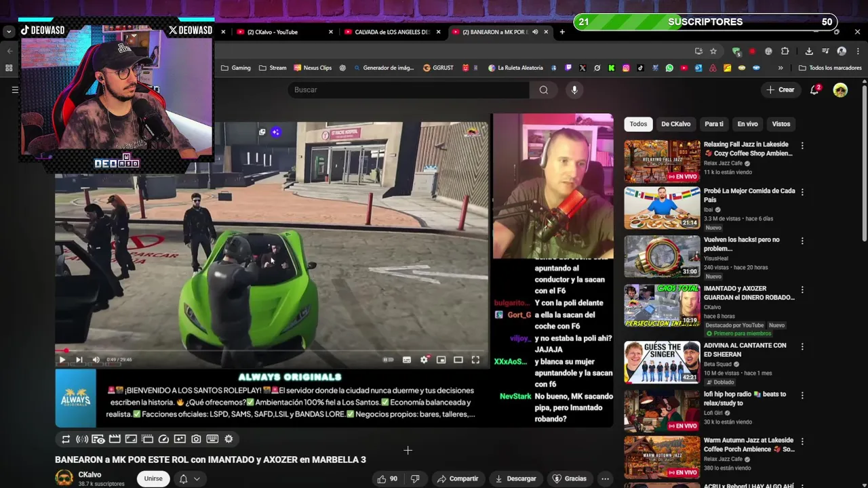868x488 pixels.
Task: Select the Todos filter chip
Action: tap(638, 124)
